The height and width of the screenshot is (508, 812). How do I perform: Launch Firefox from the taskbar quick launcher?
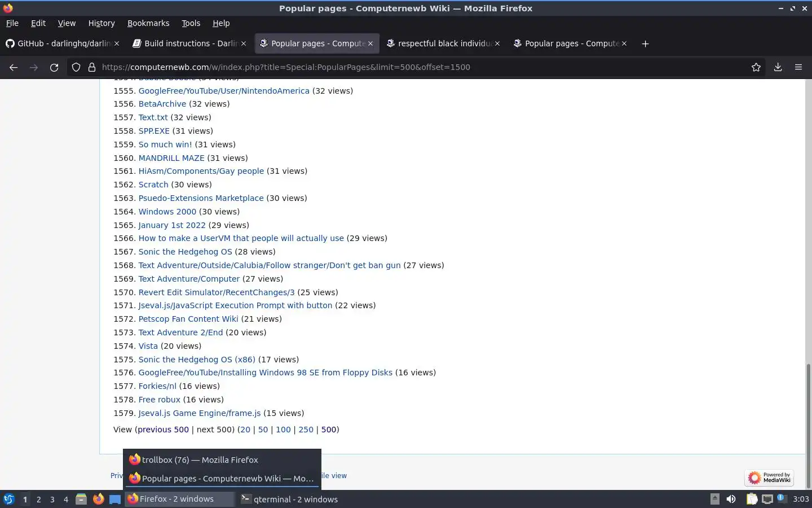coord(98,499)
